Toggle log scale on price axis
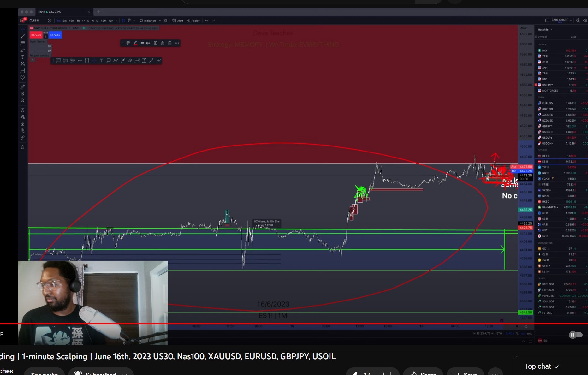Viewport: 588px width, 375px height. pyautogui.click(x=522, y=333)
